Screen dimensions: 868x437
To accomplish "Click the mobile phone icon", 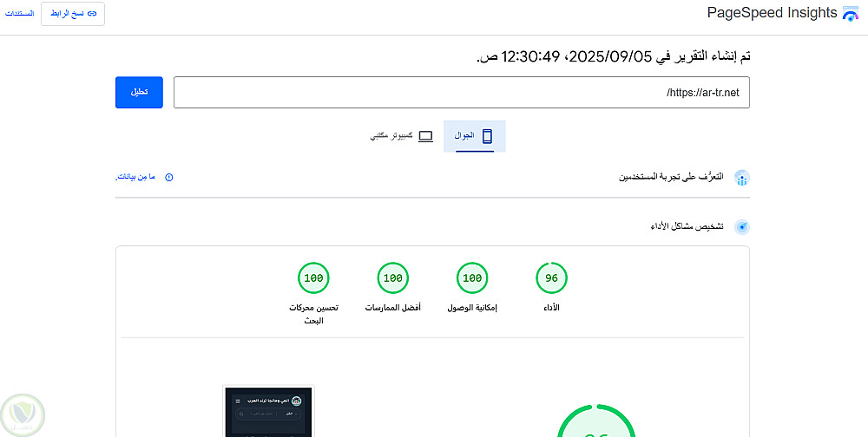I will [487, 136].
